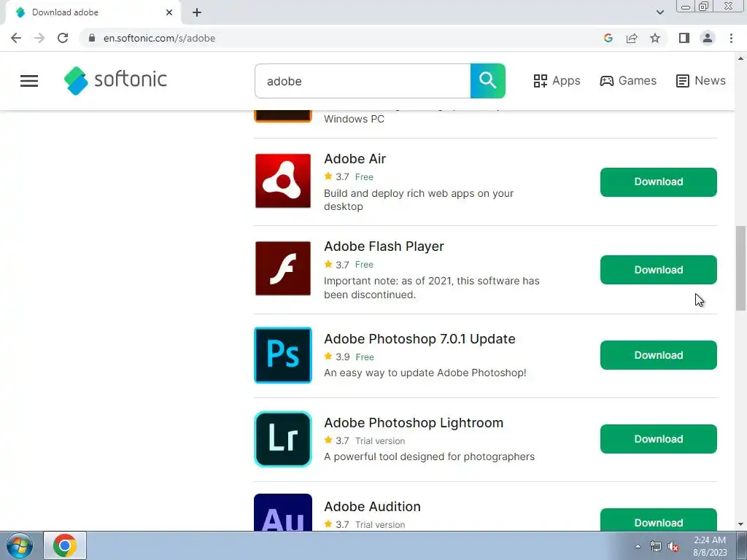
Task: Open the Adobe Air title link
Action: pos(355,158)
